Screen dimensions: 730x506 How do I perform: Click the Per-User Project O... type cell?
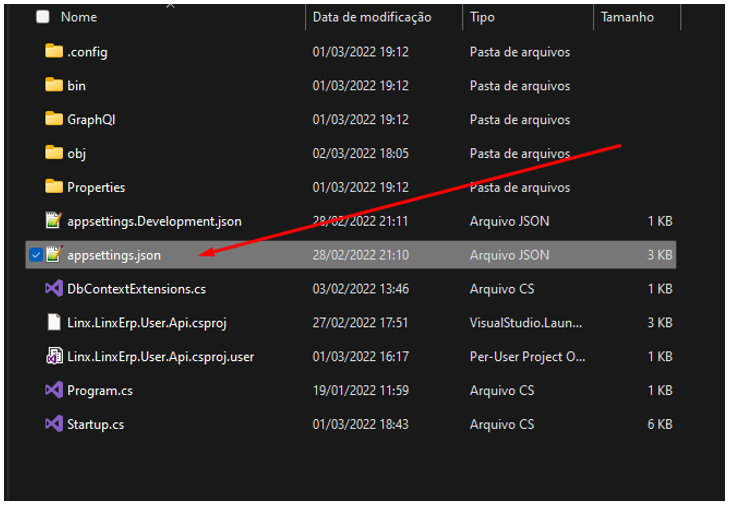[x=527, y=357]
